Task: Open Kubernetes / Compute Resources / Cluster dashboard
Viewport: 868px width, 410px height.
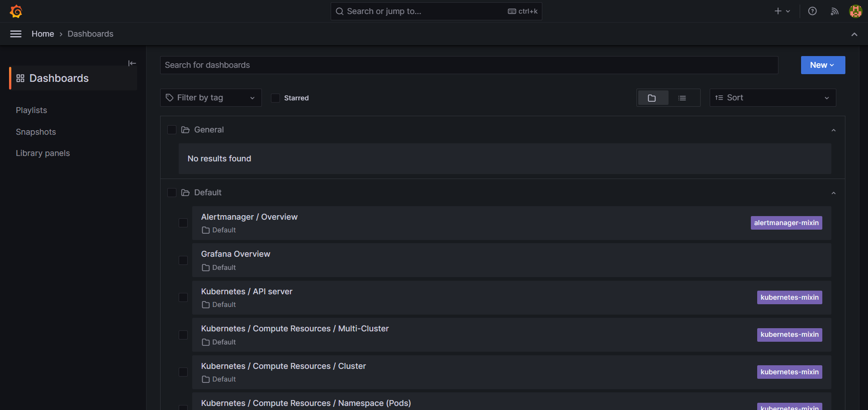Action: coord(284,366)
